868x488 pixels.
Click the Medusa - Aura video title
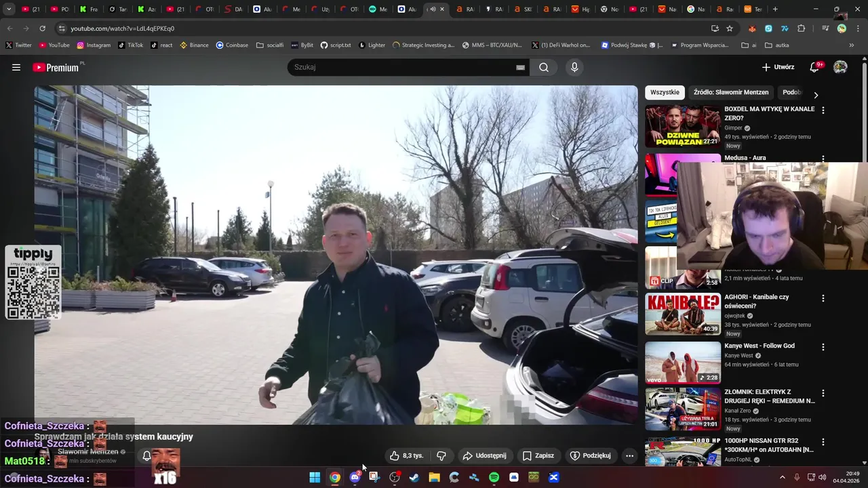coord(745,158)
